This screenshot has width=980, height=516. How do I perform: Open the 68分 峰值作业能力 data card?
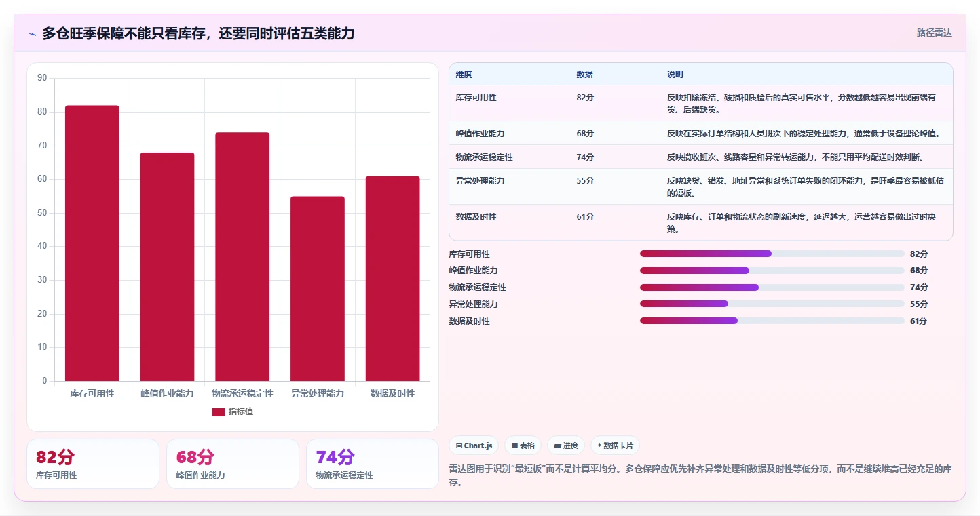pyautogui.click(x=233, y=464)
